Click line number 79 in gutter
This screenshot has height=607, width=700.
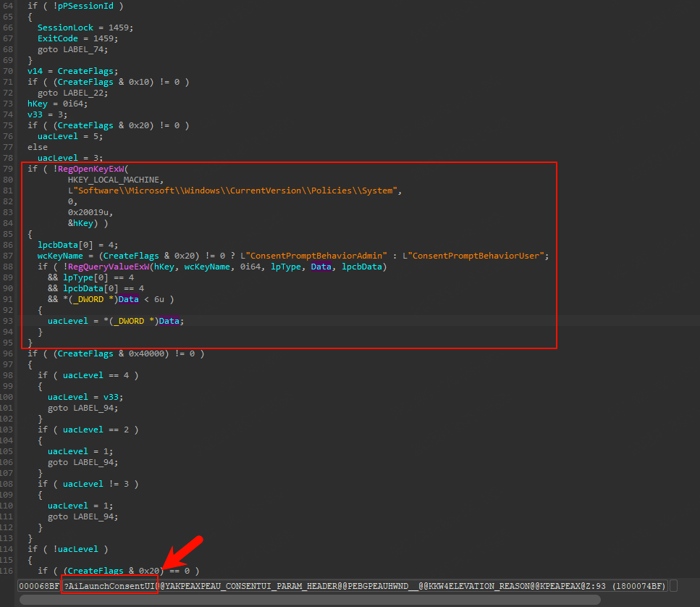pyautogui.click(x=9, y=169)
